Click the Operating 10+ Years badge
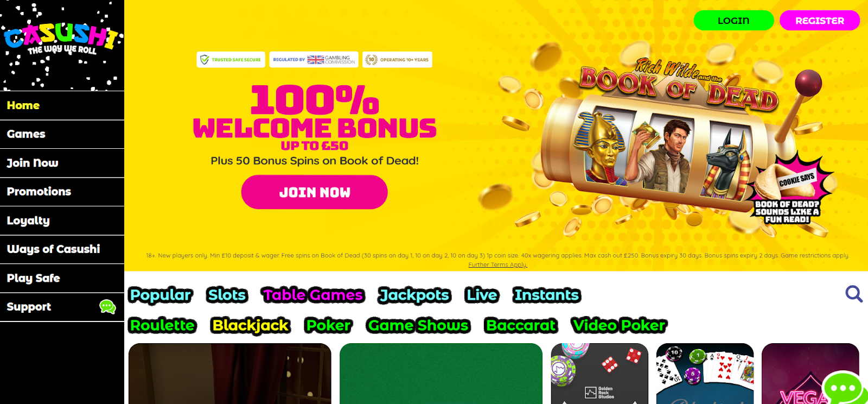Image resolution: width=868 pixels, height=404 pixels. point(397,60)
